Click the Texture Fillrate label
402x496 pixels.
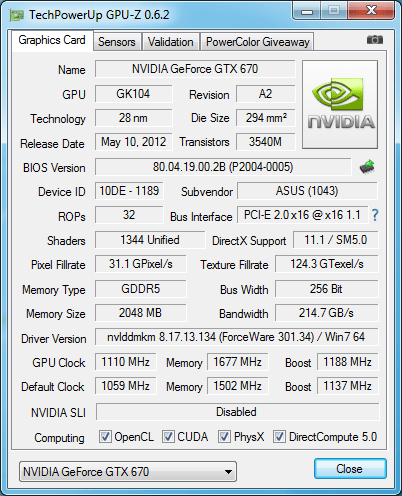coord(234,265)
